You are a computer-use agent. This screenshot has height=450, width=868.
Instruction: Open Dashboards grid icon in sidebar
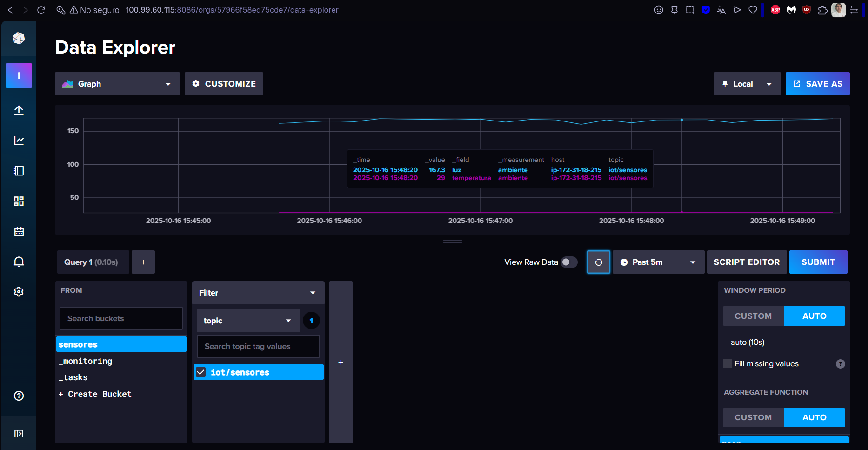pos(19,201)
